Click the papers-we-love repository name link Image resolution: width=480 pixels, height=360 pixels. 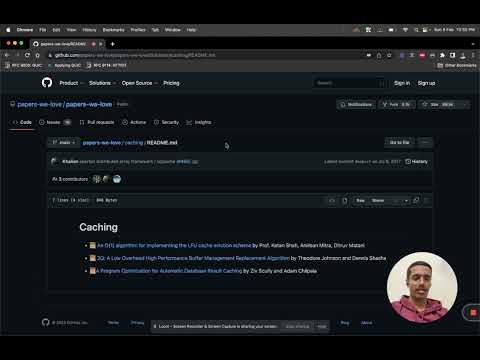click(89, 104)
